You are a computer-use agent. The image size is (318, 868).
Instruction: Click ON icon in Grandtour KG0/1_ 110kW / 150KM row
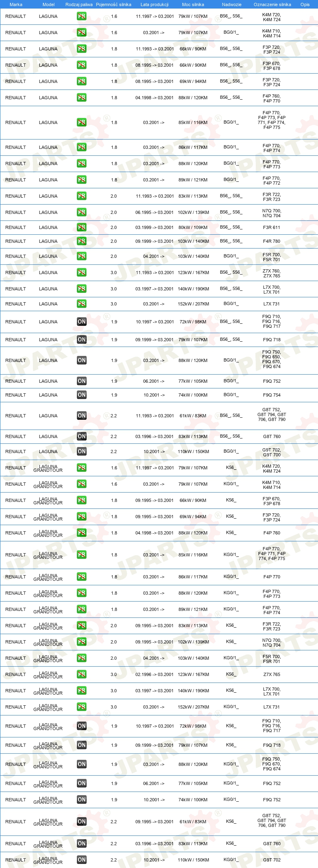[x=81, y=860]
